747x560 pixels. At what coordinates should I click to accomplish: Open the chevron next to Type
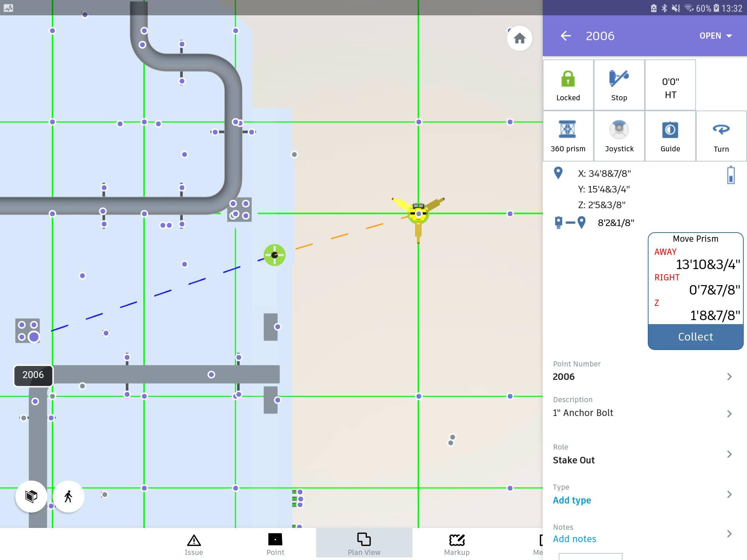coord(729,494)
